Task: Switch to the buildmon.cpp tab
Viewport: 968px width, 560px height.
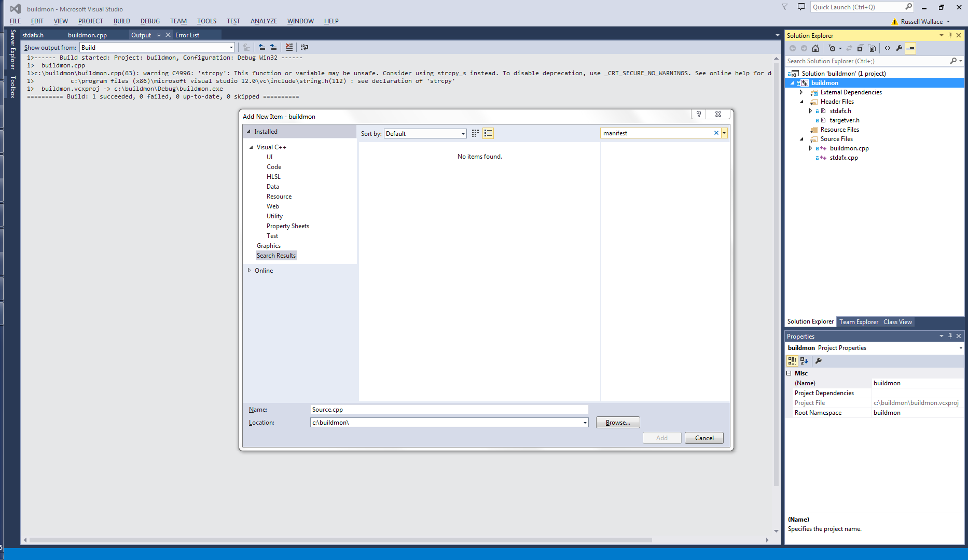Action: 87,35
